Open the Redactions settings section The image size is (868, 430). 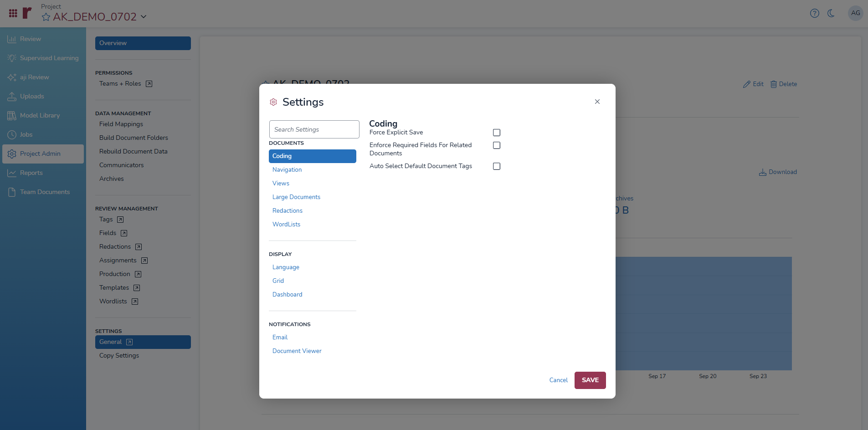(288, 210)
